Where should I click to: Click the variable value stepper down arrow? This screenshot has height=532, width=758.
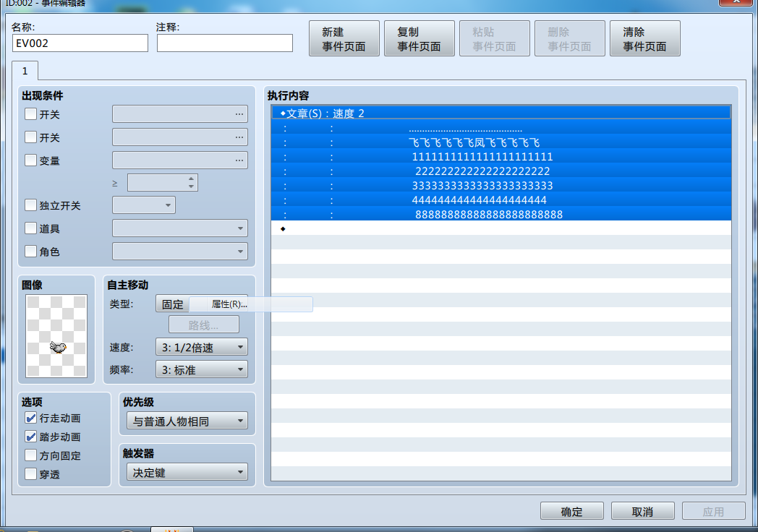click(x=192, y=186)
